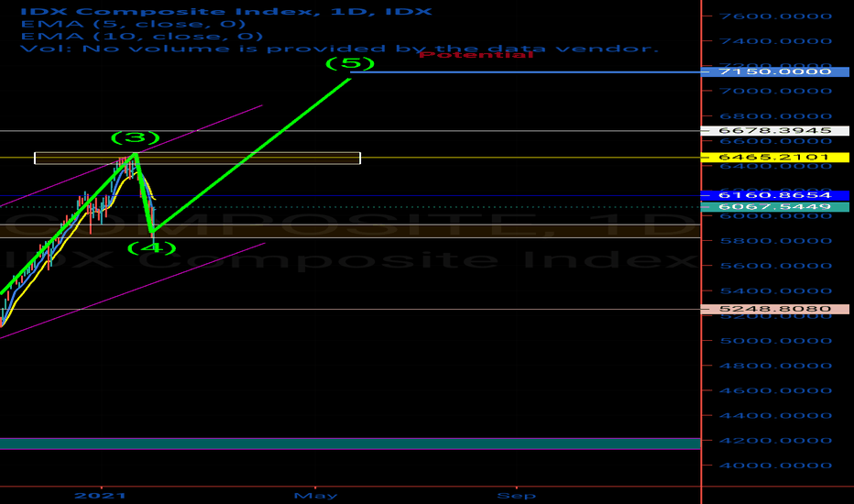Click the IDX Composite Index chart title
This screenshot has height=504, width=854.
226,11
